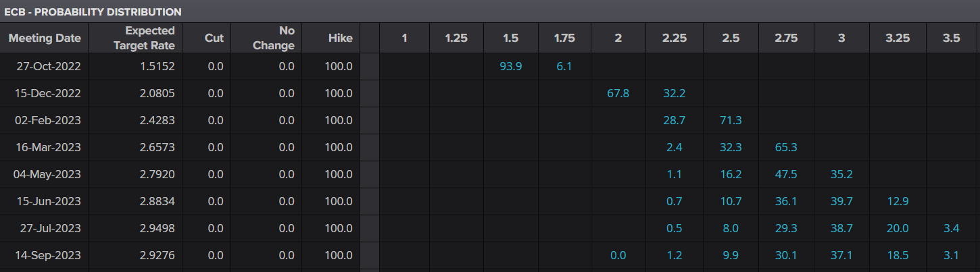This screenshot has width=980, height=272.
Task: Click expected target rate 2.4283
Action: [157, 120]
